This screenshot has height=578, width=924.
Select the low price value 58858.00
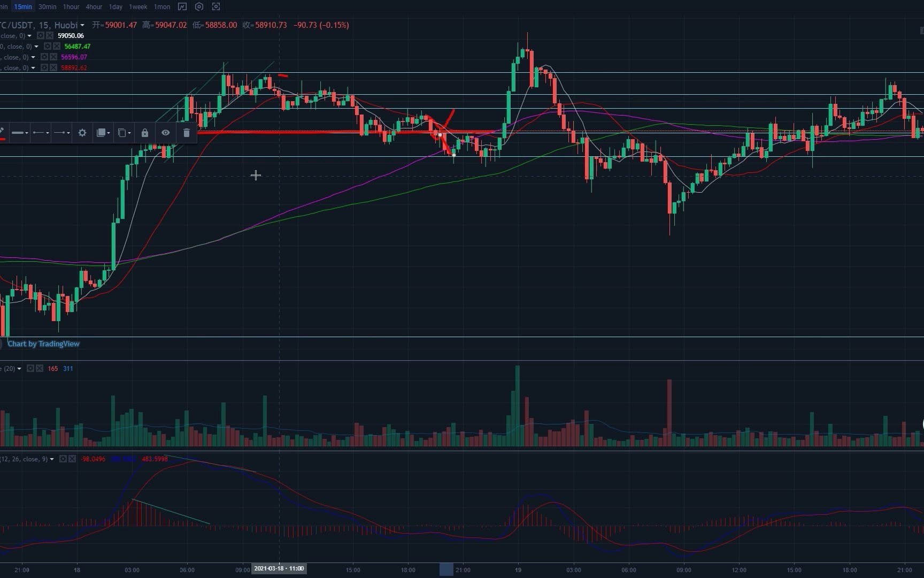(221, 25)
